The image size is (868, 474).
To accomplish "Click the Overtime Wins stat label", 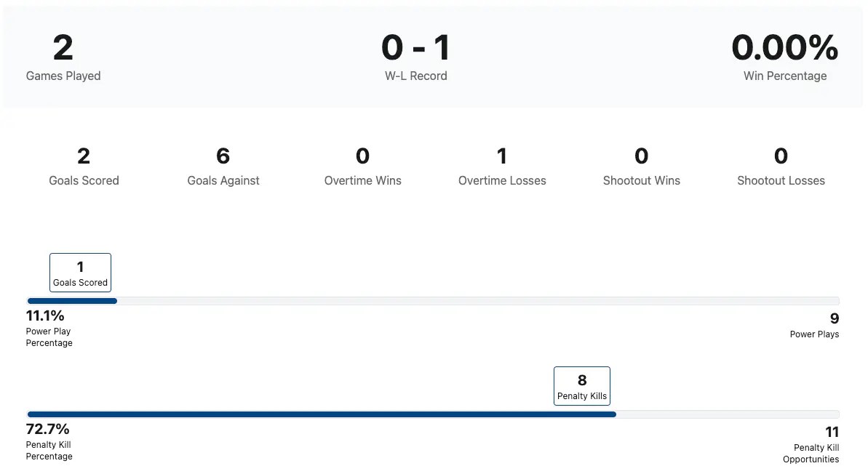I will pos(362,180).
